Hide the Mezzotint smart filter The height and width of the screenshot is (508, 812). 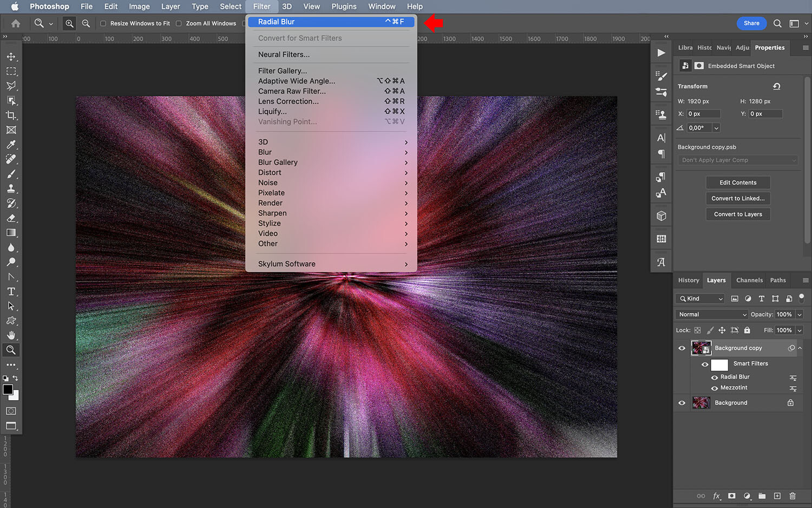[713, 387]
